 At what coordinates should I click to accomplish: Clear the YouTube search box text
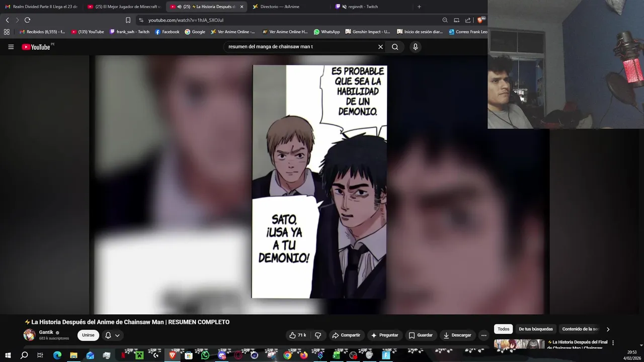tap(380, 47)
